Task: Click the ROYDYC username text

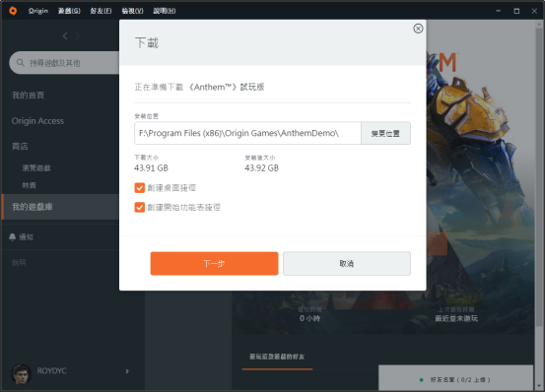Action: click(x=52, y=370)
